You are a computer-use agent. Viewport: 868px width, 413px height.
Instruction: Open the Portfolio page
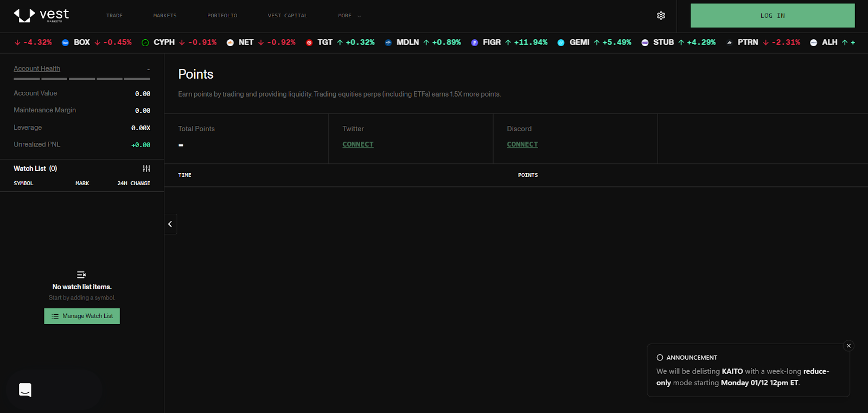click(222, 16)
